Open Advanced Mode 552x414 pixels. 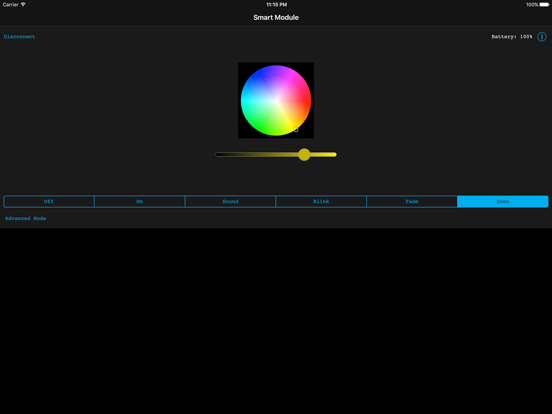tap(25, 218)
